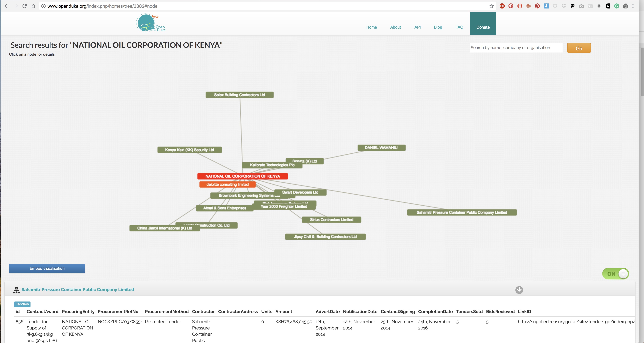Select the FAQ menu item
This screenshot has width=644, height=343.
(459, 27)
